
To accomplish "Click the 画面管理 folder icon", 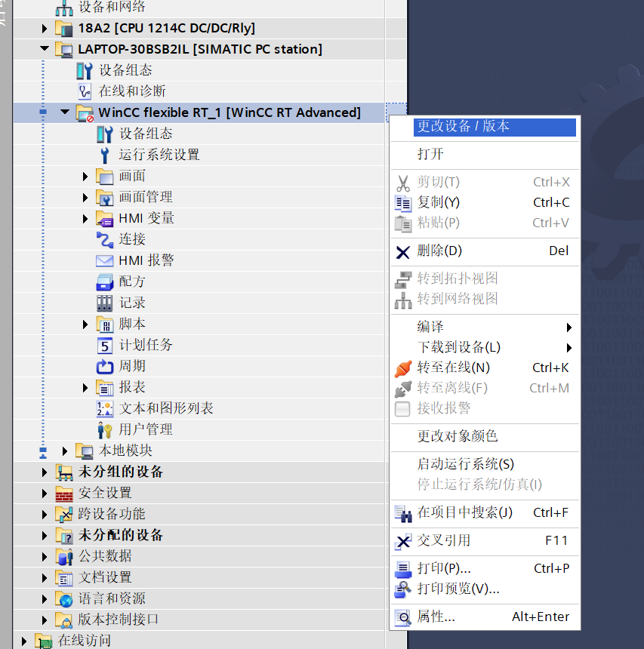I will coord(105,198).
